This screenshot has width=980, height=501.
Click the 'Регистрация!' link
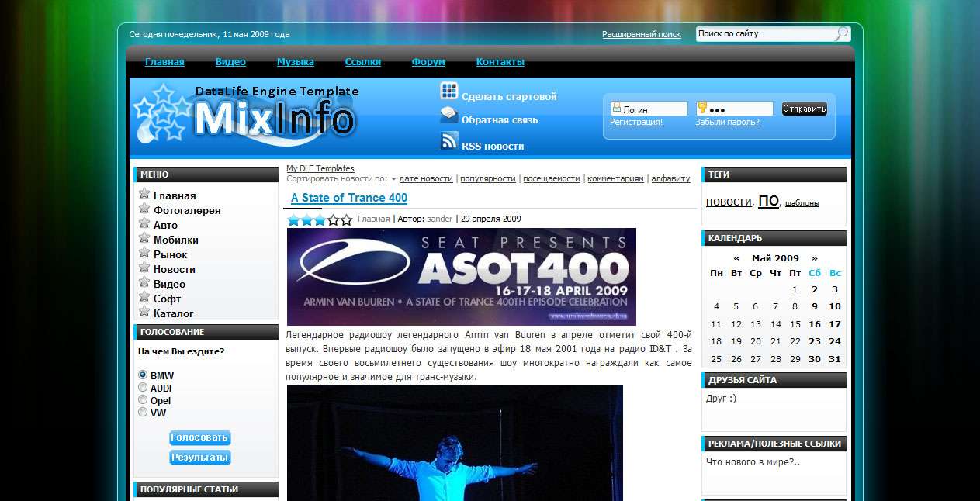[636, 123]
